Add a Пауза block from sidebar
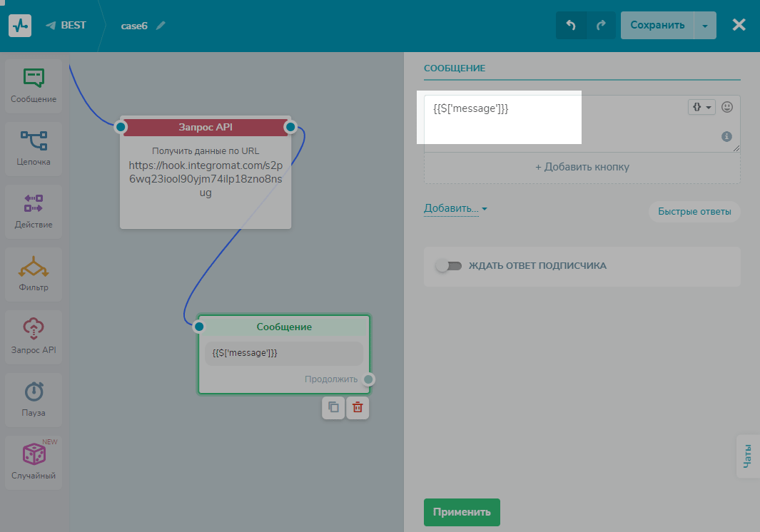760x532 pixels. (34, 399)
